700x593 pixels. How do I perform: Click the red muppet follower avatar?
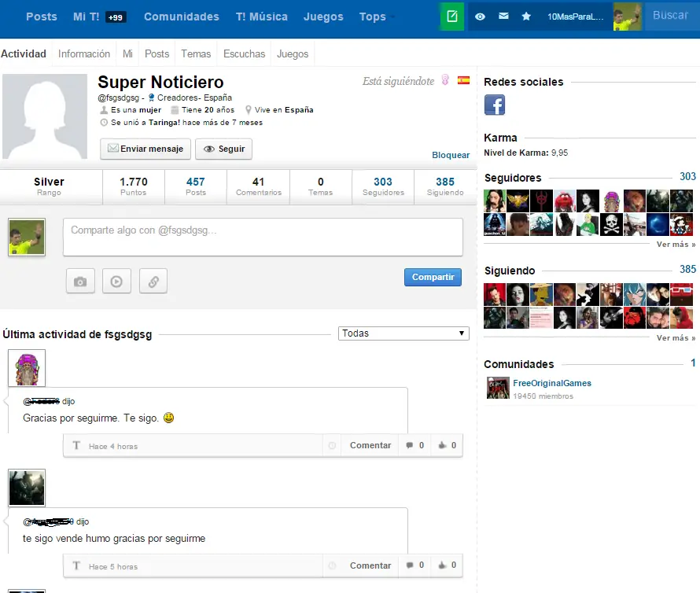[x=565, y=201]
